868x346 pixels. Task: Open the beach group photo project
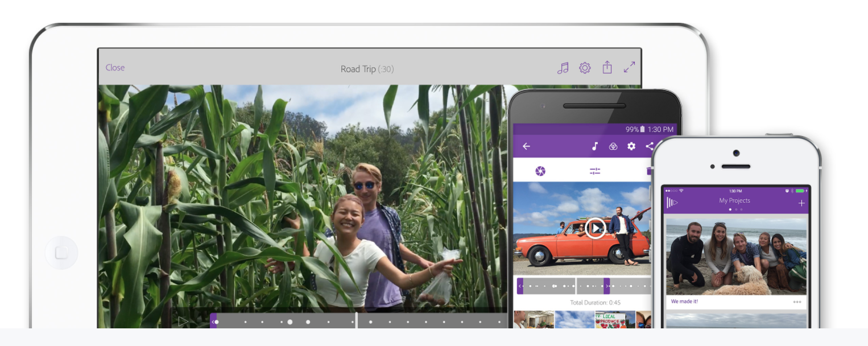click(x=736, y=257)
